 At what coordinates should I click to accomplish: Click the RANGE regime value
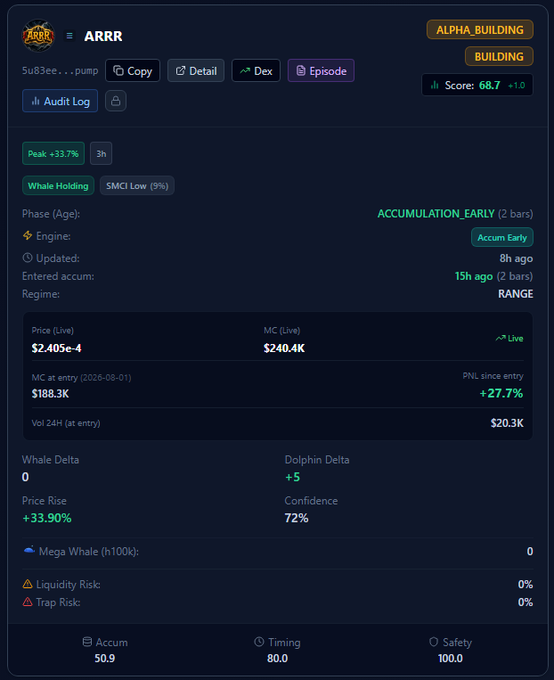pyautogui.click(x=515, y=294)
